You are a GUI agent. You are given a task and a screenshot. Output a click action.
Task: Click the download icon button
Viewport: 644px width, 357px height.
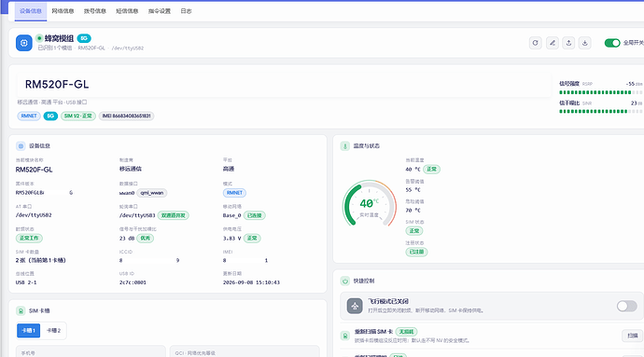click(585, 43)
